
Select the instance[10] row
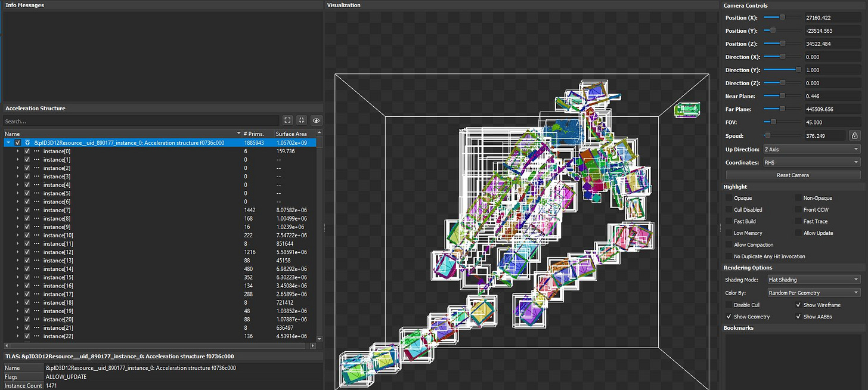pyautogui.click(x=160, y=236)
